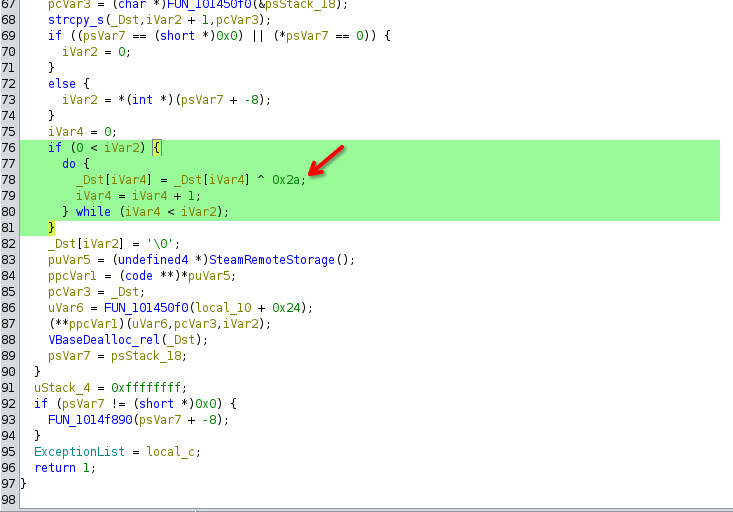Click the return keyword
This screenshot has width=733, height=512.
click(55, 468)
